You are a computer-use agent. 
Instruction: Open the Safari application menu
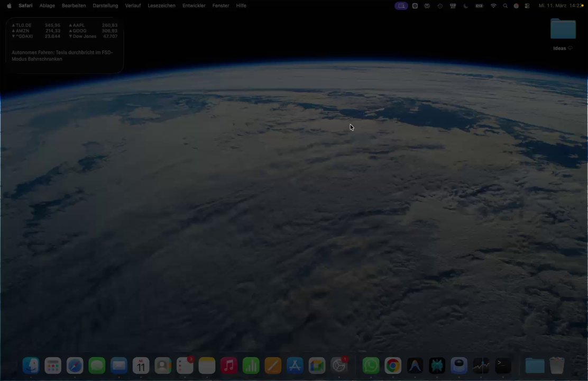click(25, 6)
